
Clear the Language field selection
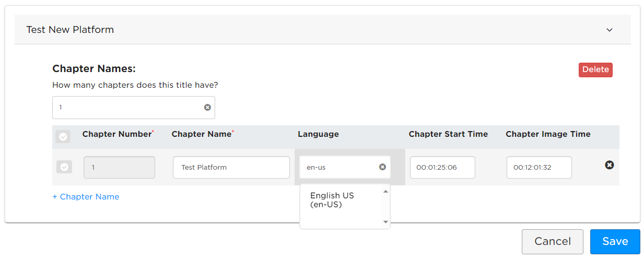point(382,167)
